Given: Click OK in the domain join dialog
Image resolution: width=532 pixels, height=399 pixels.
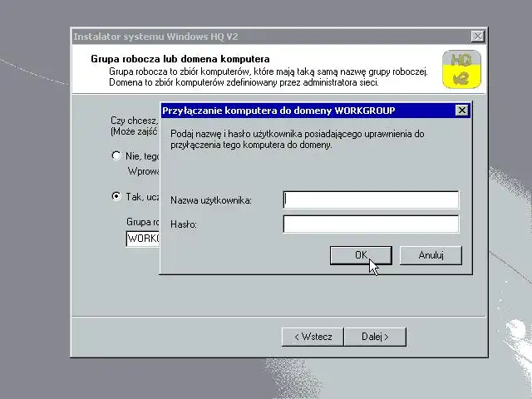Looking at the screenshot, I should coord(361,255).
